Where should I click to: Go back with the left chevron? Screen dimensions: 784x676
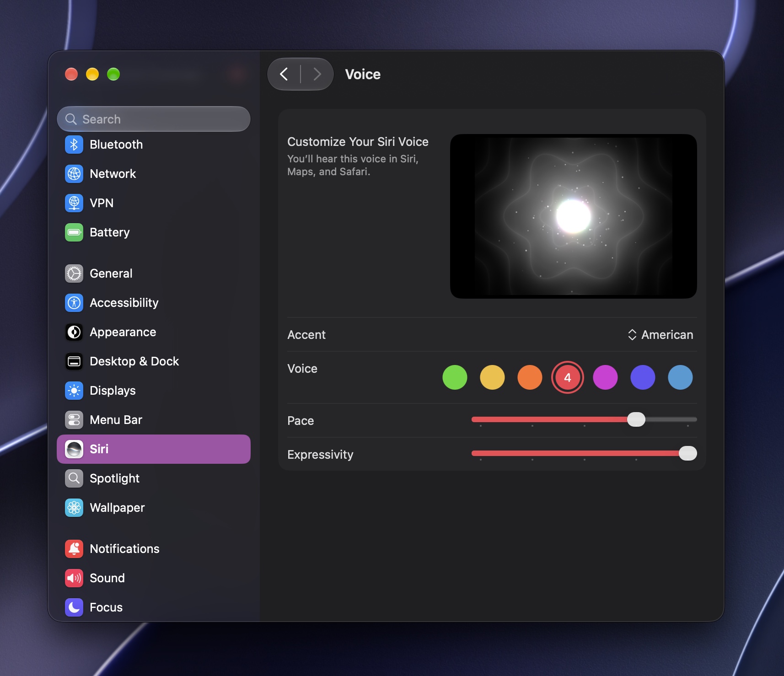tap(284, 74)
